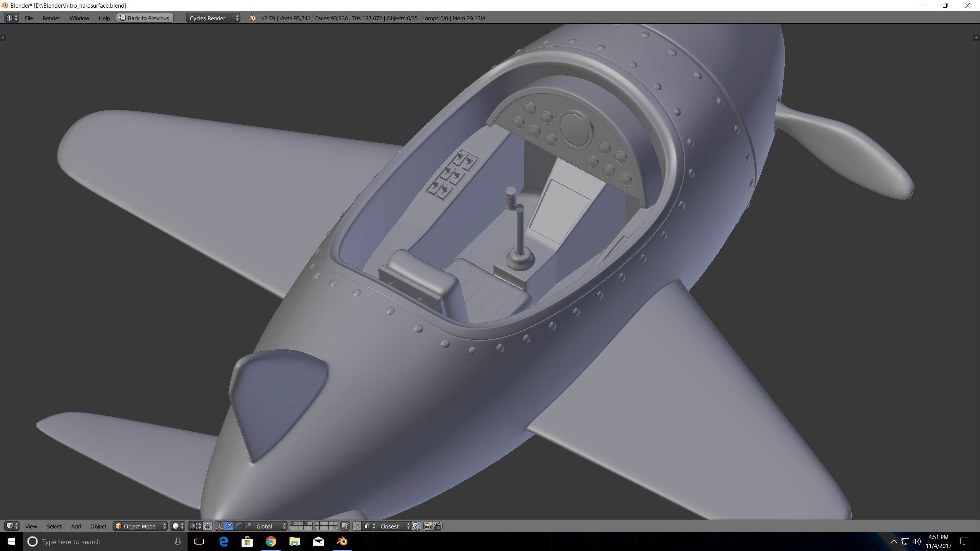Image resolution: width=980 pixels, height=551 pixels.
Task: Open the viewport shading dropdown
Action: [178, 526]
